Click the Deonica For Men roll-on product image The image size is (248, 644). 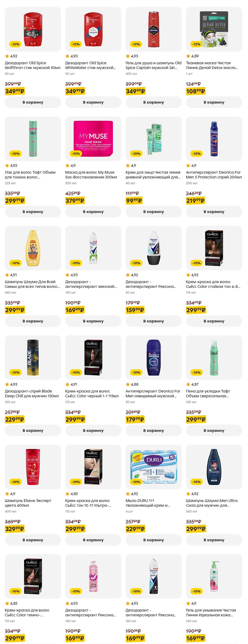(154, 357)
